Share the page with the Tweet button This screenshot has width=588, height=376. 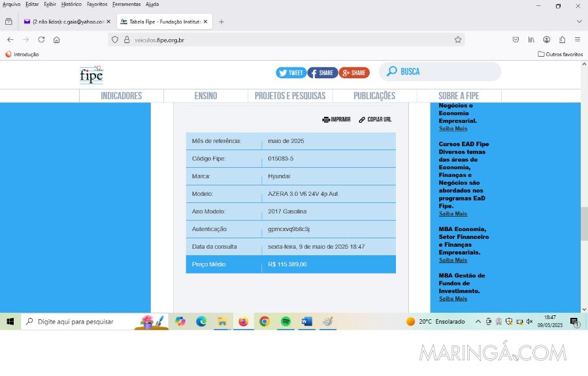tap(291, 72)
